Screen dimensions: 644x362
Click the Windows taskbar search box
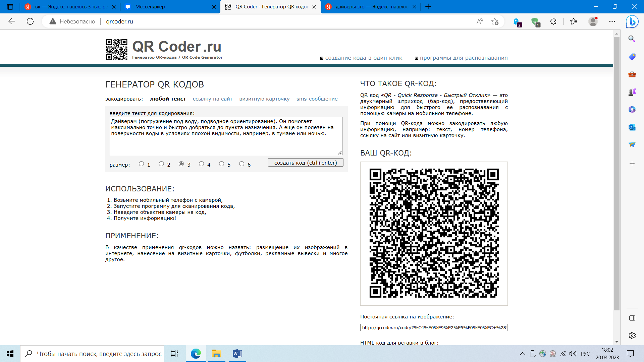[92, 354]
